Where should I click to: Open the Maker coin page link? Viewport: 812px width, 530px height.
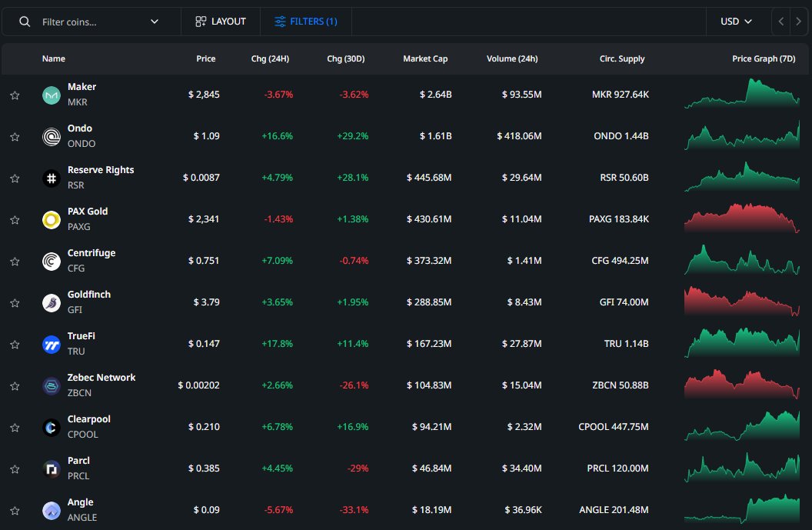pos(82,86)
